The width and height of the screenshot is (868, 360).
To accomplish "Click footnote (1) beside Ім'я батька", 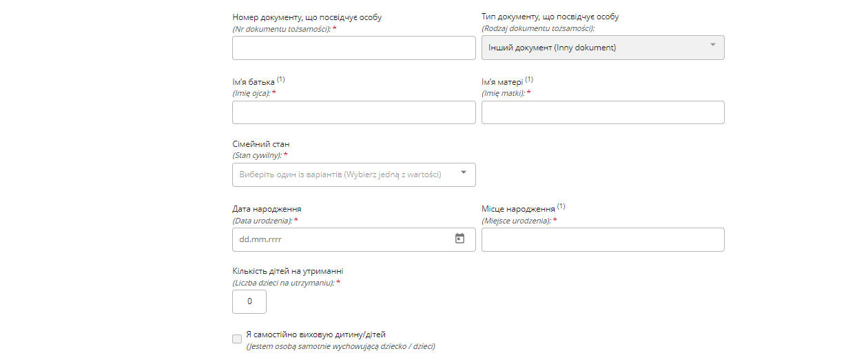I will tap(281, 79).
